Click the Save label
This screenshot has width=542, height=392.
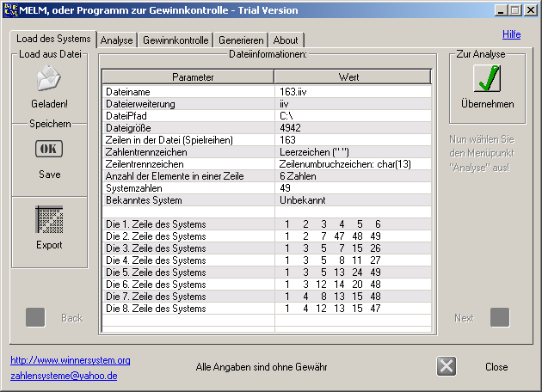click(49, 174)
